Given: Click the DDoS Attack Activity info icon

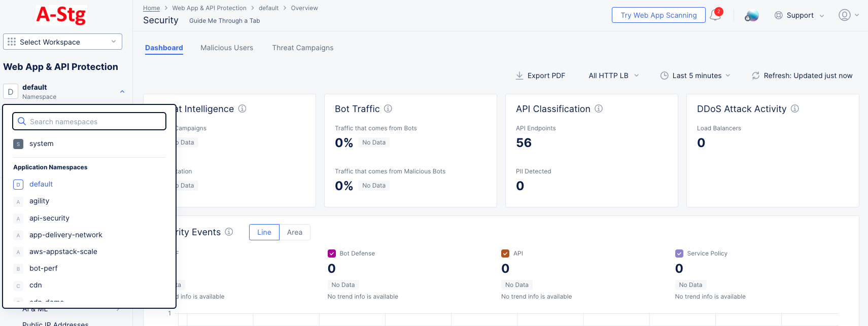Looking at the screenshot, I should [795, 108].
